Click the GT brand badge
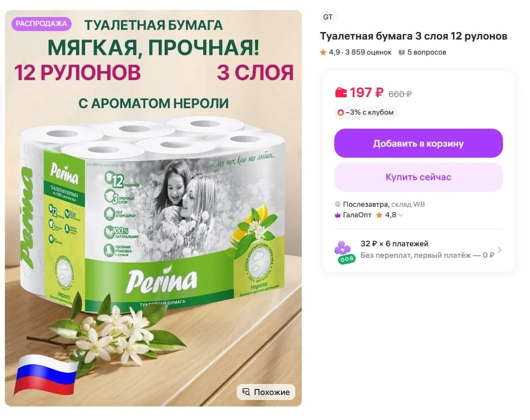The image size is (530, 420). [328, 17]
